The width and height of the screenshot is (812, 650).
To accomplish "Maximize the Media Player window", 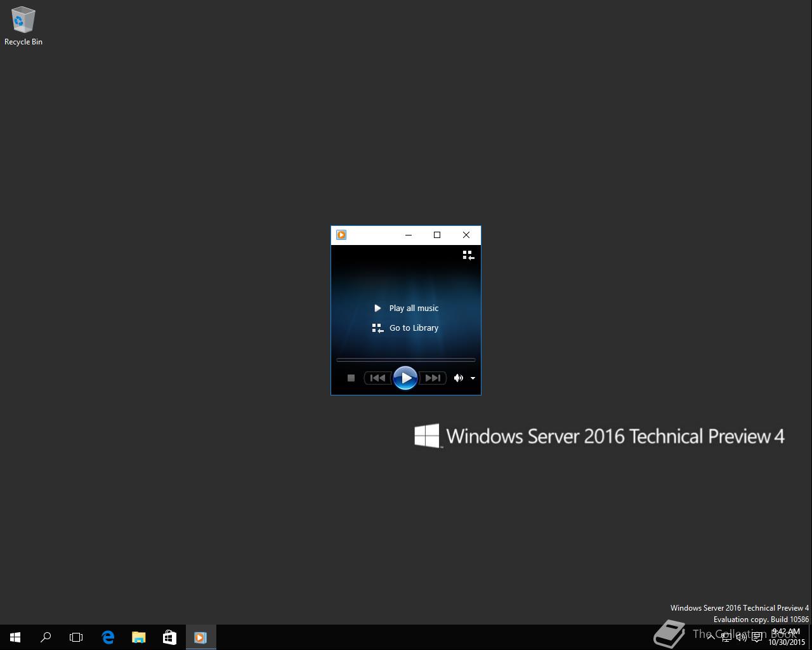I will tap(437, 235).
